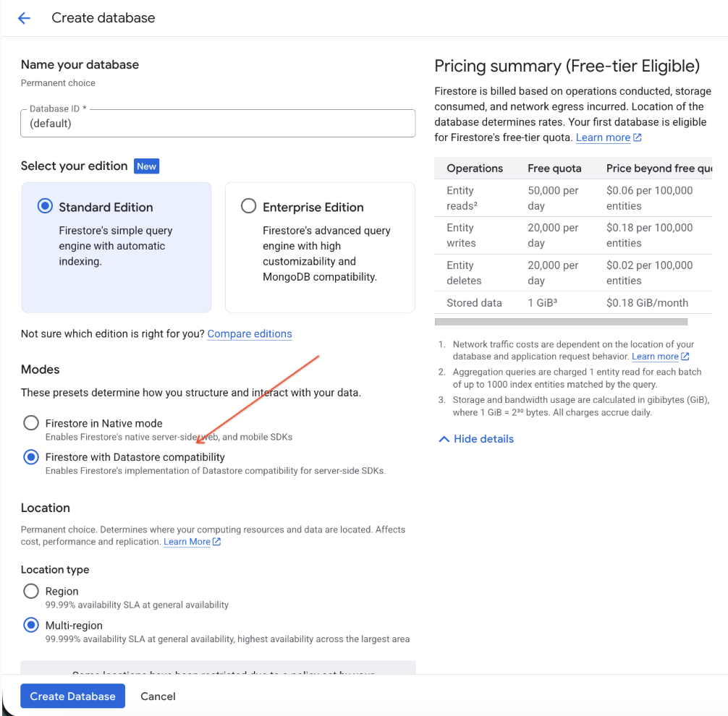Viewport: 728px width, 716px height.
Task: Choose Firestore in Native mode
Action: coord(30,422)
